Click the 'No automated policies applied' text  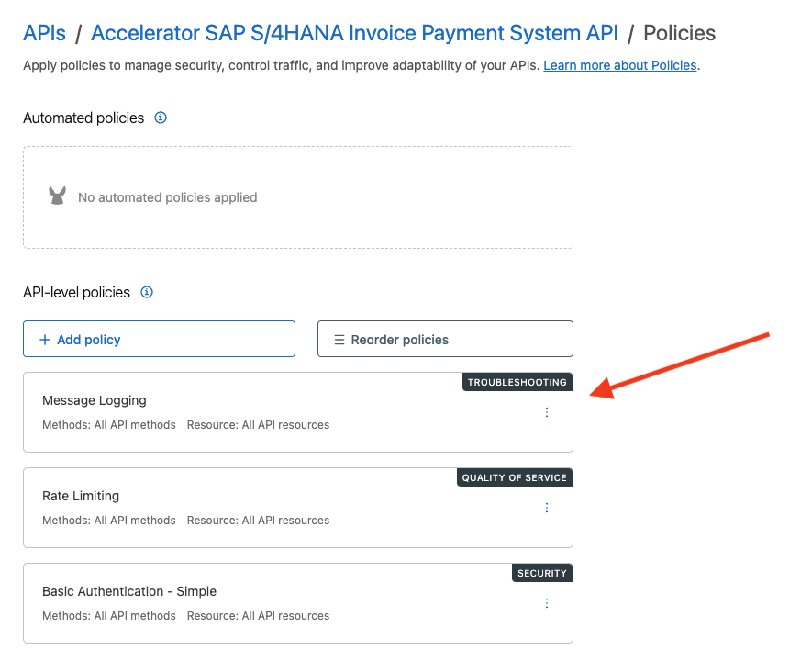[x=167, y=197]
